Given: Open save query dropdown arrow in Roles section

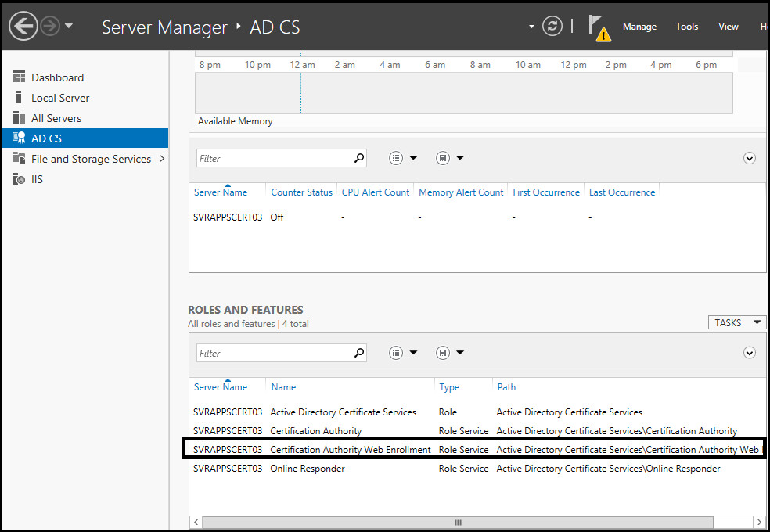Looking at the screenshot, I should point(459,353).
